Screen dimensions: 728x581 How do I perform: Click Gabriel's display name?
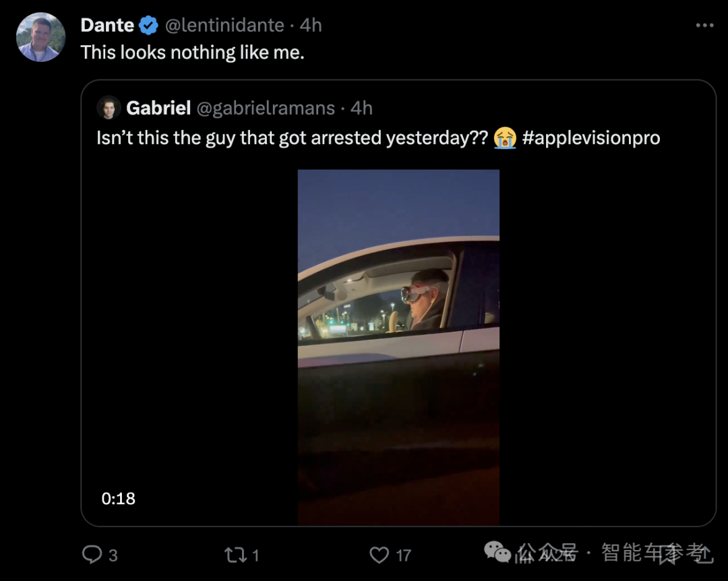[x=158, y=108]
